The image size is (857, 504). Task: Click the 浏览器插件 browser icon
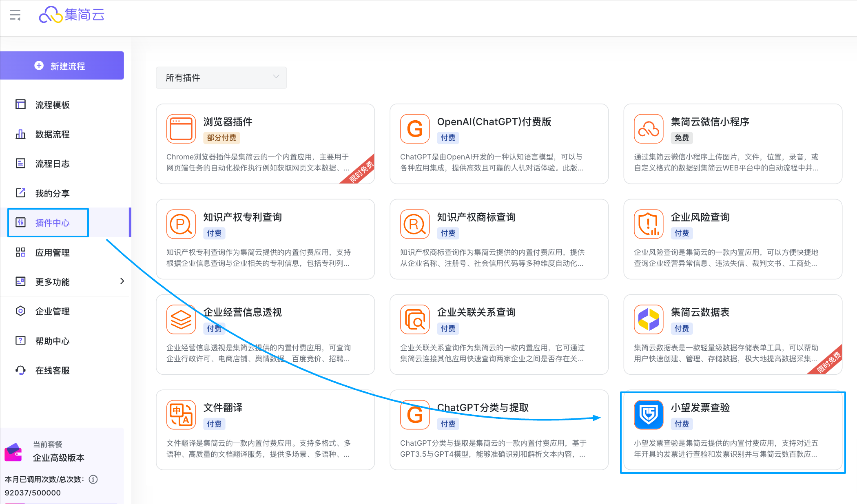click(x=181, y=129)
